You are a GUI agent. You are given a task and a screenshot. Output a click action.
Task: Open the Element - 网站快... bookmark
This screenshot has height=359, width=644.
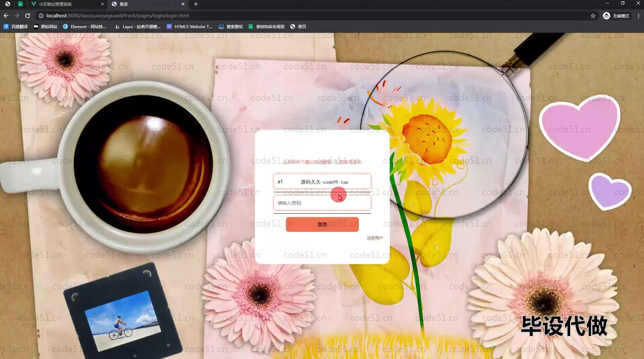[x=85, y=26]
